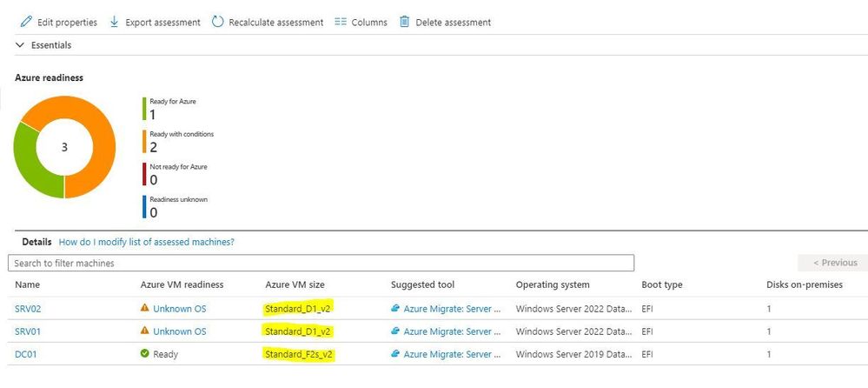Viewport: 868px width, 388px height.
Task: Click the Recalculate assessment label
Action: click(275, 23)
